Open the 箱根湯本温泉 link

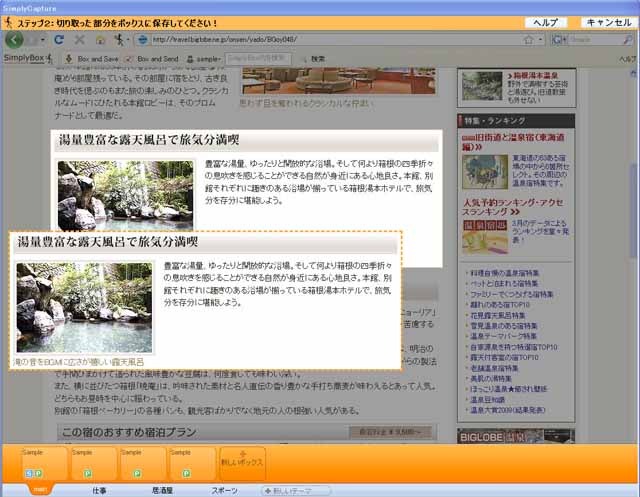point(533,75)
